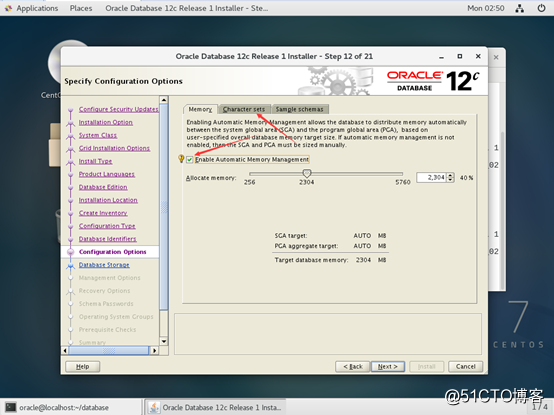
Task: Switch to the Sample schemas tab
Action: pyautogui.click(x=300, y=109)
